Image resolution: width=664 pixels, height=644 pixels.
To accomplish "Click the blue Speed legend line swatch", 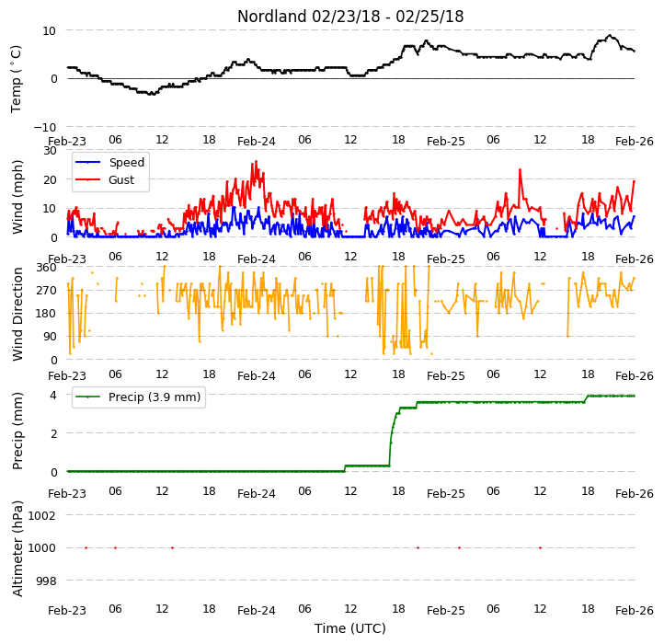I will 87,162.
